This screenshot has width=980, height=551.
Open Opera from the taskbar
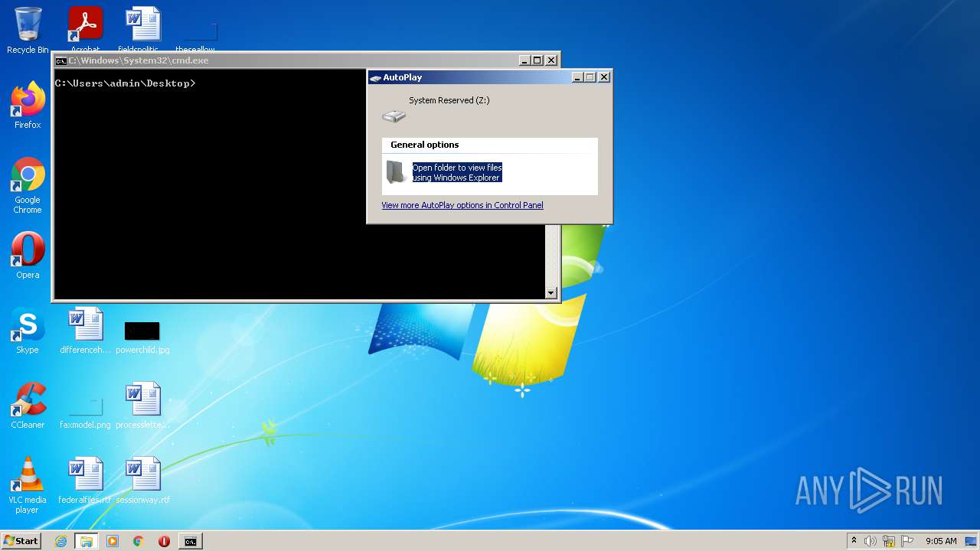tap(164, 541)
